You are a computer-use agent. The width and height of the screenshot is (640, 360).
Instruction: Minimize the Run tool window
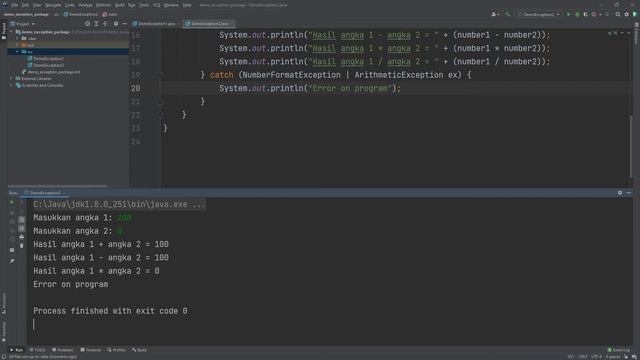629,193
